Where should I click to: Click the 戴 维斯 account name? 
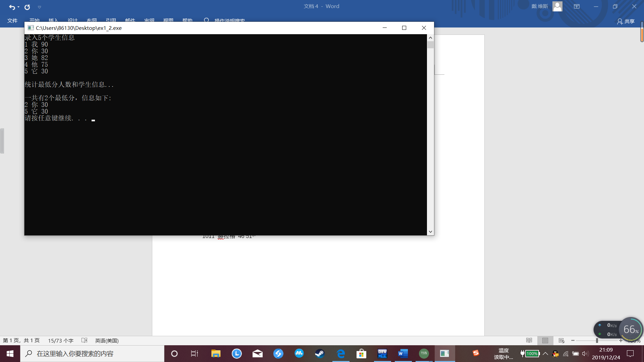pyautogui.click(x=539, y=6)
